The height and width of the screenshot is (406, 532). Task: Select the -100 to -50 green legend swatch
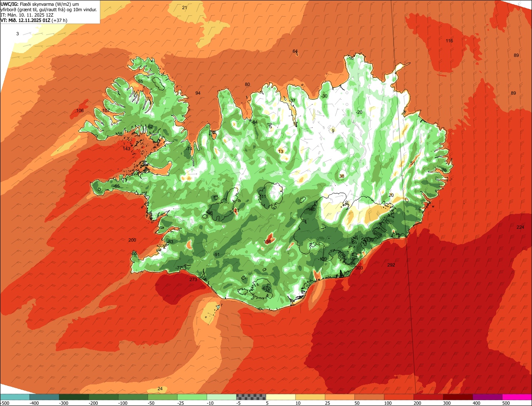pyautogui.click(x=133, y=397)
